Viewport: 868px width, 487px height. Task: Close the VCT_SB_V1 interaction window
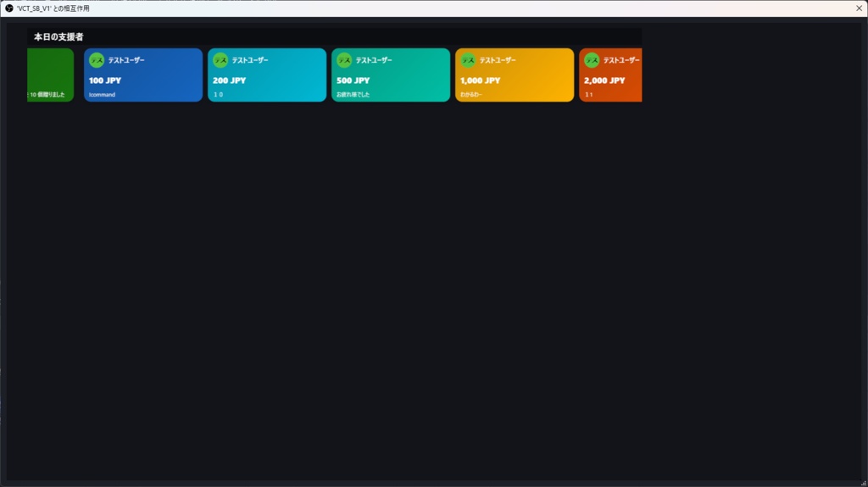[x=859, y=8]
